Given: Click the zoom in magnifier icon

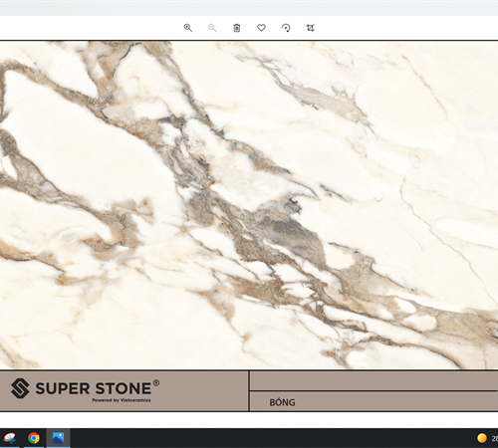Looking at the screenshot, I should click(x=188, y=28).
